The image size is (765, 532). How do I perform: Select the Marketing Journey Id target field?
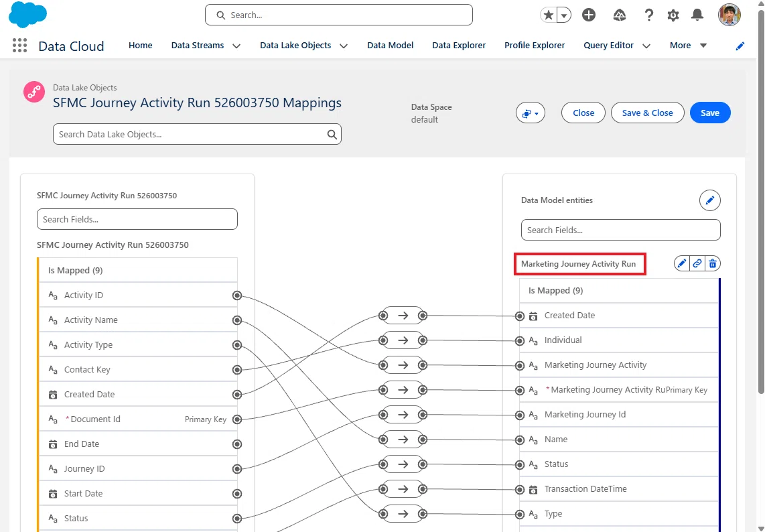click(x=619, y=415)
